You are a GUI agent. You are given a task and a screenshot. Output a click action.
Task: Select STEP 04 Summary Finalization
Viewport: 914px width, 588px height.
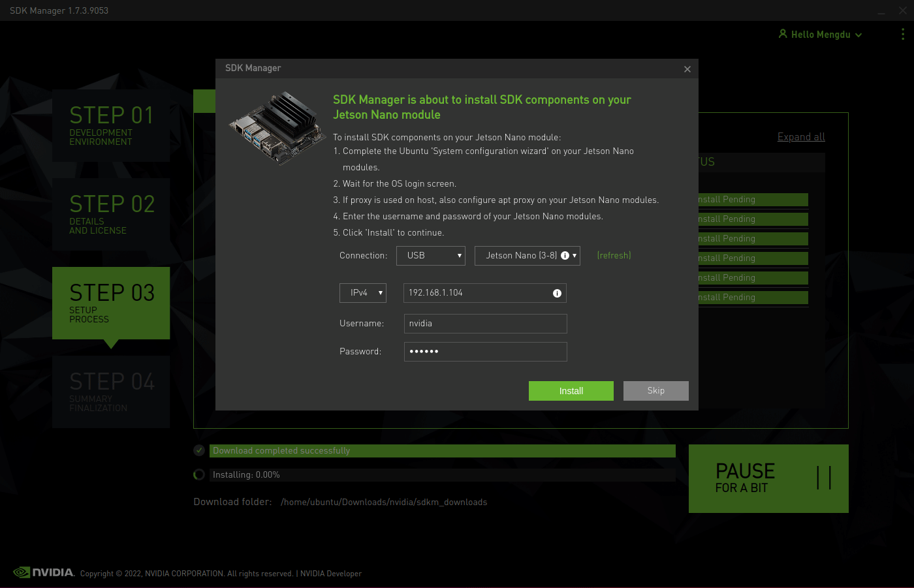(111, 392)
